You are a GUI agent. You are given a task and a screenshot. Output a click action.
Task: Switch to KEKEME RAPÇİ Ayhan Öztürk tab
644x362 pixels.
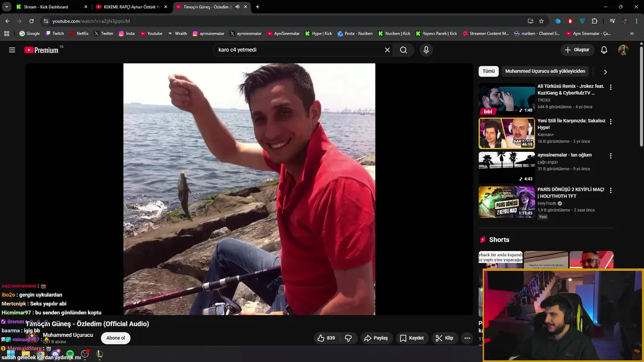[x=131, y=7]
